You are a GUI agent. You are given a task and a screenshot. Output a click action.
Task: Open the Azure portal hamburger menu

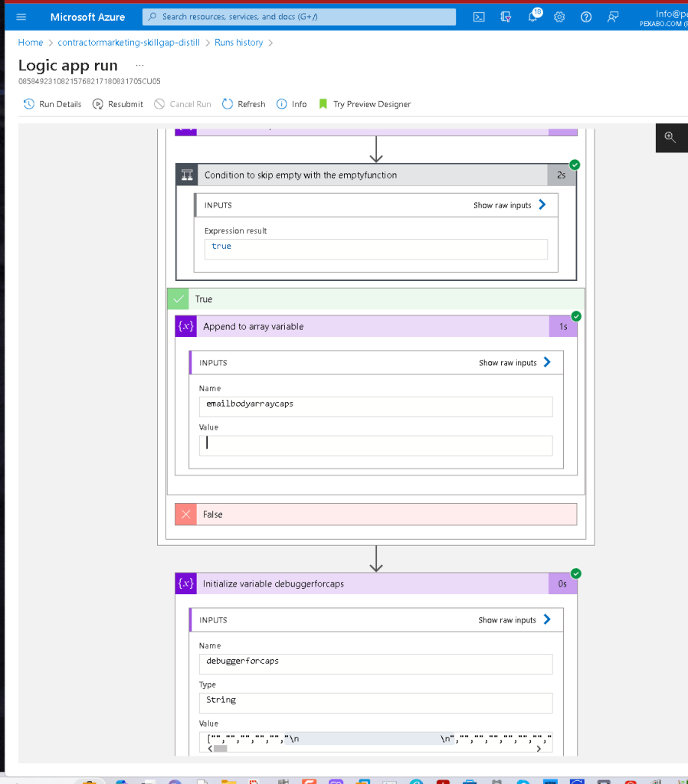21,17
